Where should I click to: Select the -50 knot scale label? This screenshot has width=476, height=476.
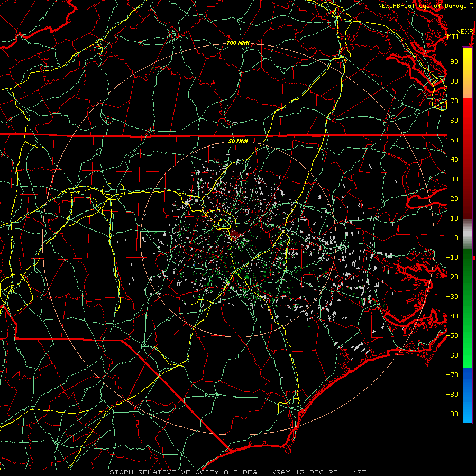pos(452,336)
